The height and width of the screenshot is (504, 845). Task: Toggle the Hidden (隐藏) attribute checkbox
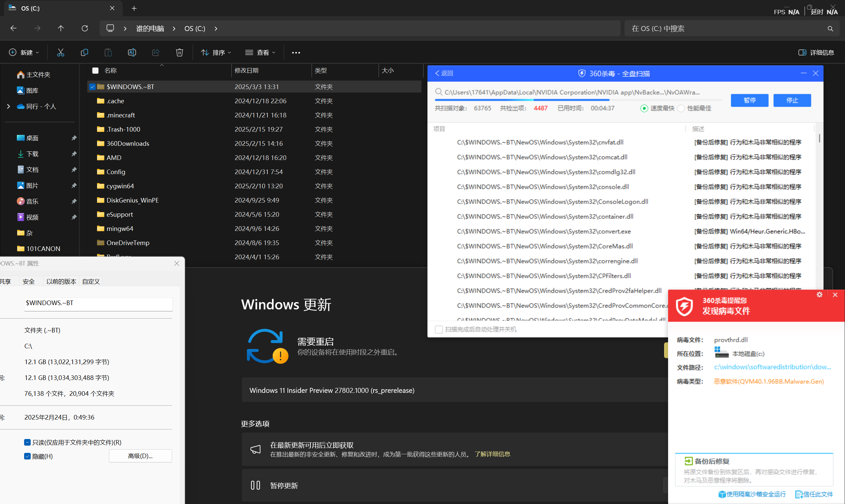pyautogui.click(x=27, y=456)
